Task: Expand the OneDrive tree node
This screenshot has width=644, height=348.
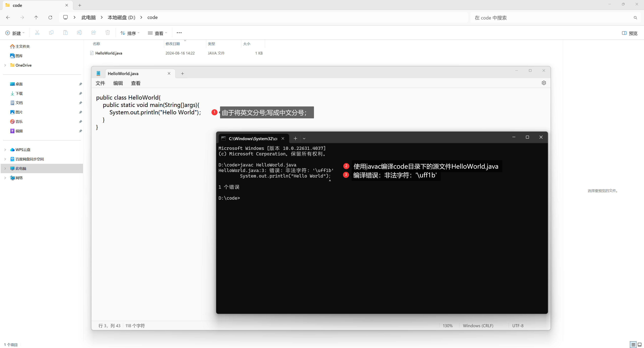Action: [x=5, y=65]
